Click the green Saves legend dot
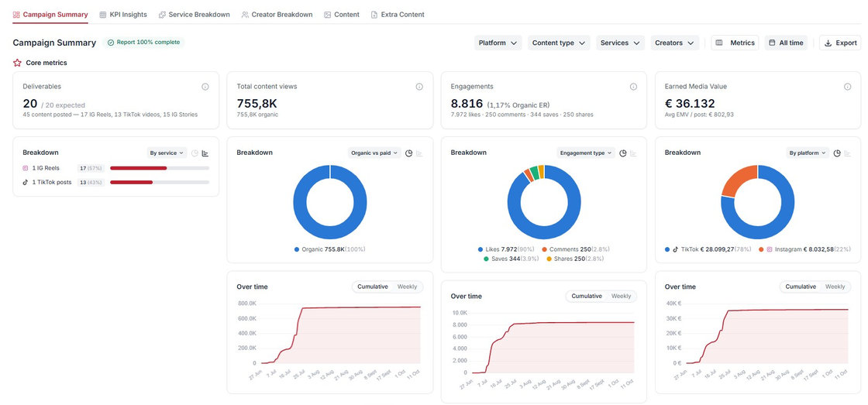868x405 pixels. pos(487,259)
